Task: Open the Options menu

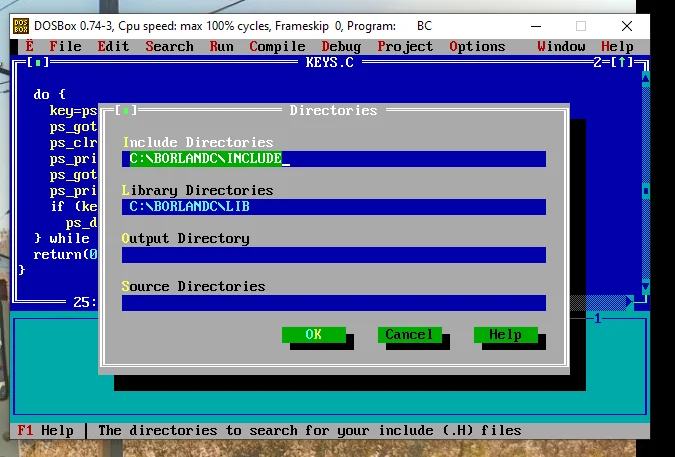Action: tap(477, 46)
